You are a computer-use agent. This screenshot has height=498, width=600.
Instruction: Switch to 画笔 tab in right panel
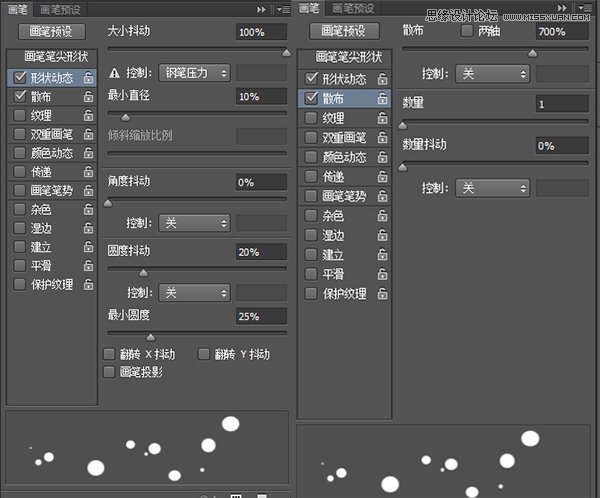tap(308, 8)
